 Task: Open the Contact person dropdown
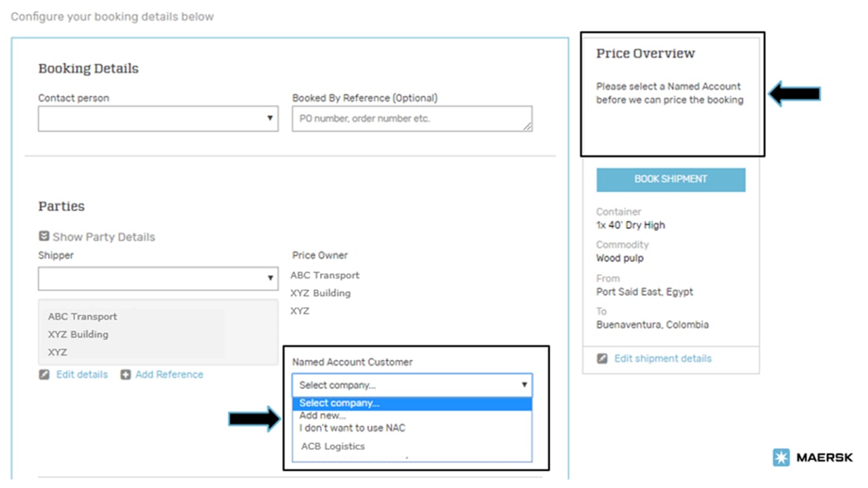click(x=158, y=119)
